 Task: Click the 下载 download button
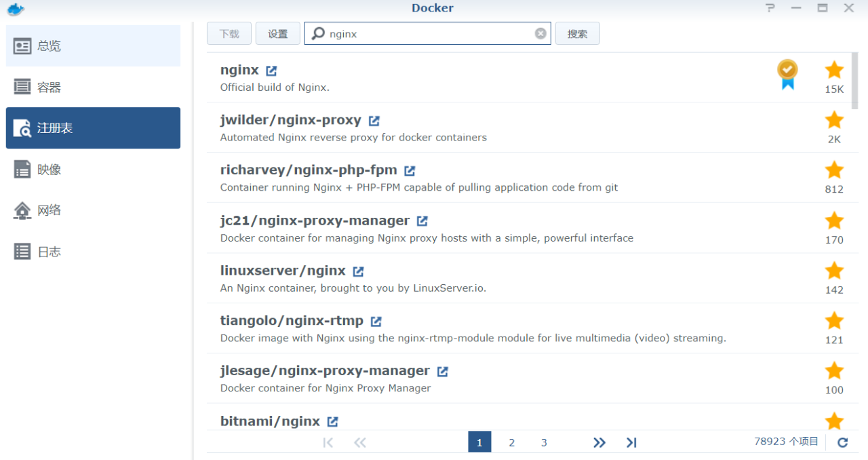pyautogui.click(x=229, y=33)
